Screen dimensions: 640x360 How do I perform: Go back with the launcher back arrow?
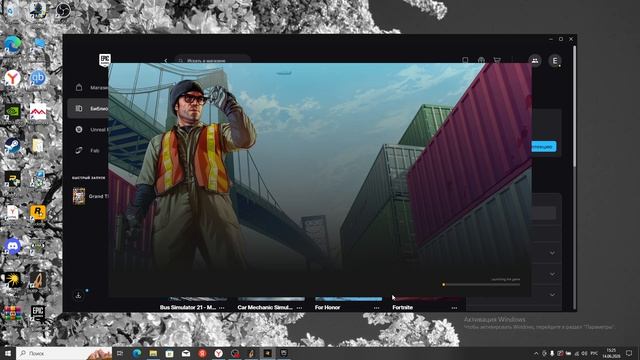[x=166, y=61]
